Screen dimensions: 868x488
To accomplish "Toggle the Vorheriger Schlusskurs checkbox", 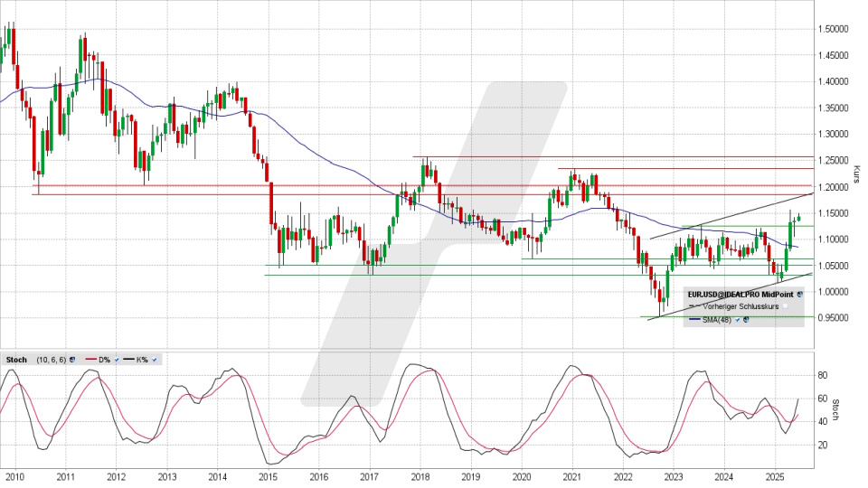I will 785,306.
